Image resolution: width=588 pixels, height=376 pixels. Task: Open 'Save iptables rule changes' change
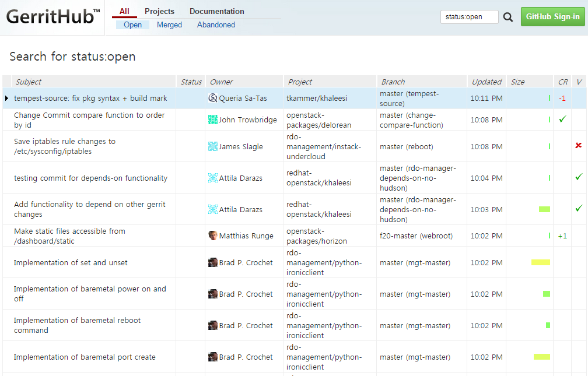[65, 146]
